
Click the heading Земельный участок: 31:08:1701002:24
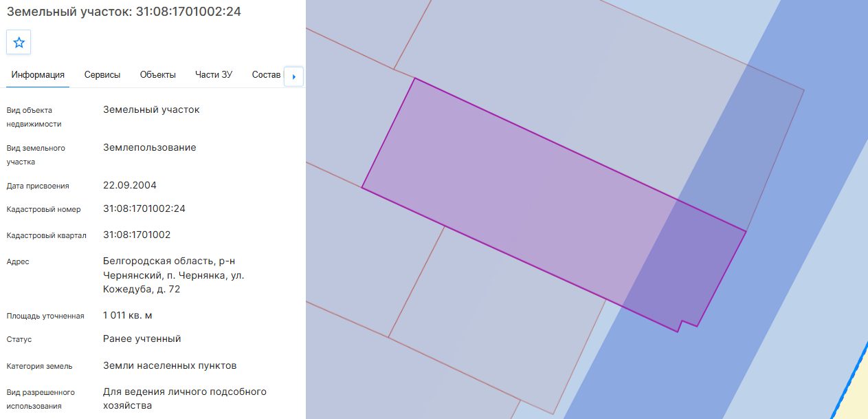[x=124, y=12]
